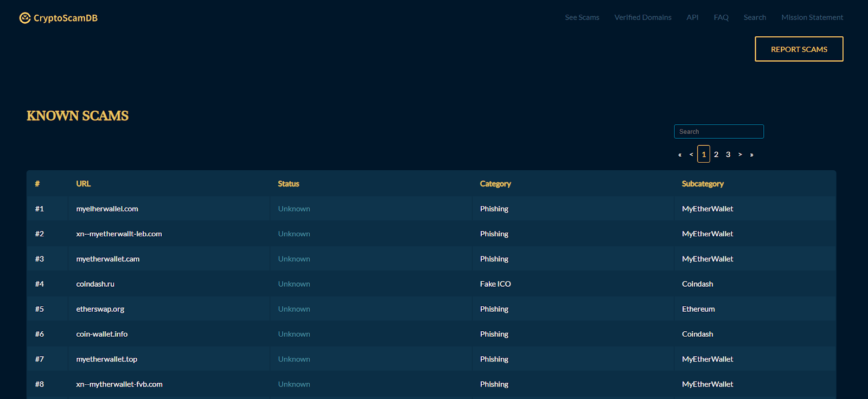Click the # column header
The width and height of the screenshot is (868, 399).
[37, 184]
